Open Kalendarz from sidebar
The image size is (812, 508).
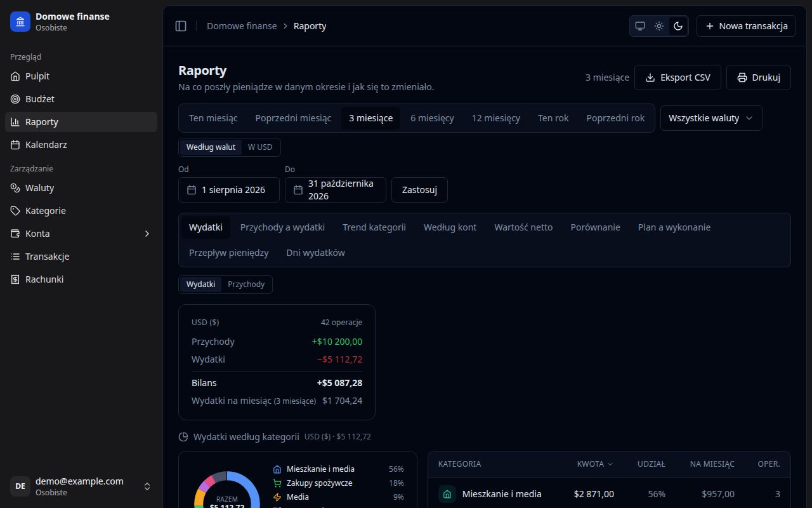click(x=81, y=145)
